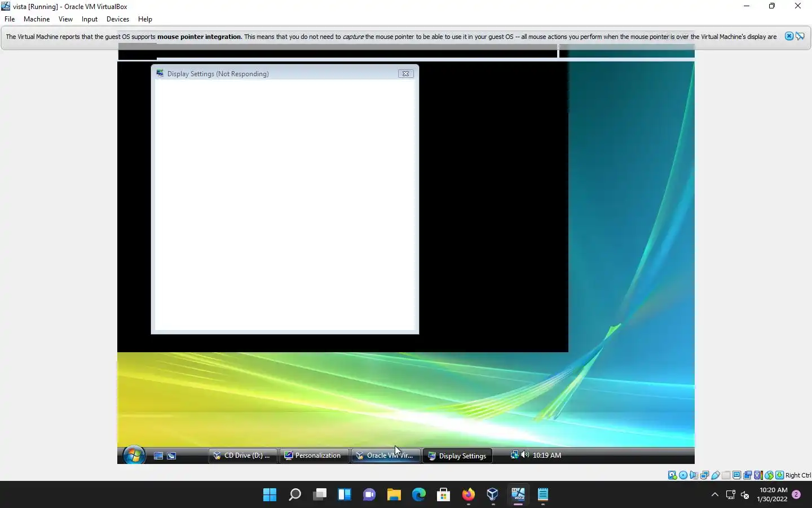
Task: Open the Input menu
Action: point(90,19)
